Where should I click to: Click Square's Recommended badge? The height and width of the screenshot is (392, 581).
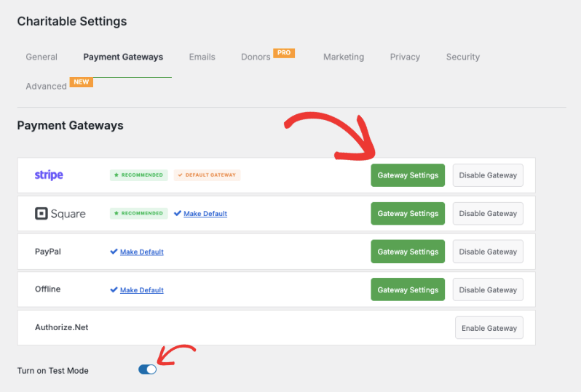[138, 213]
